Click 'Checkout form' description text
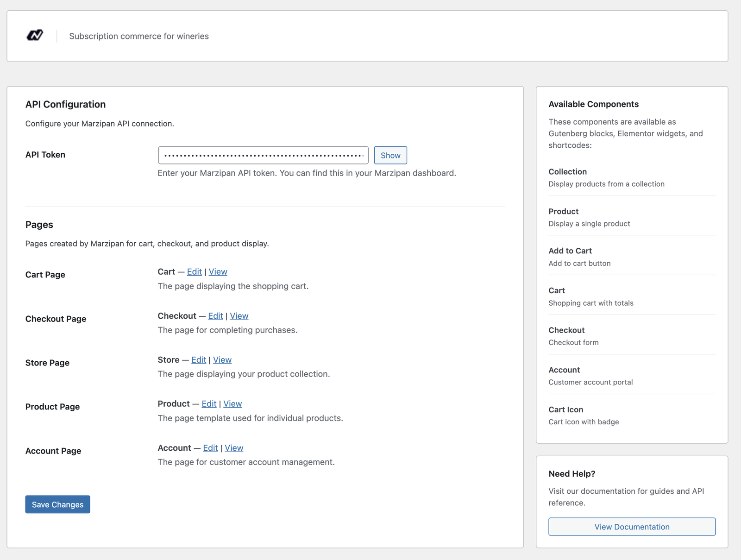This screenshot has width=741, height=560. tap(574, 343)
